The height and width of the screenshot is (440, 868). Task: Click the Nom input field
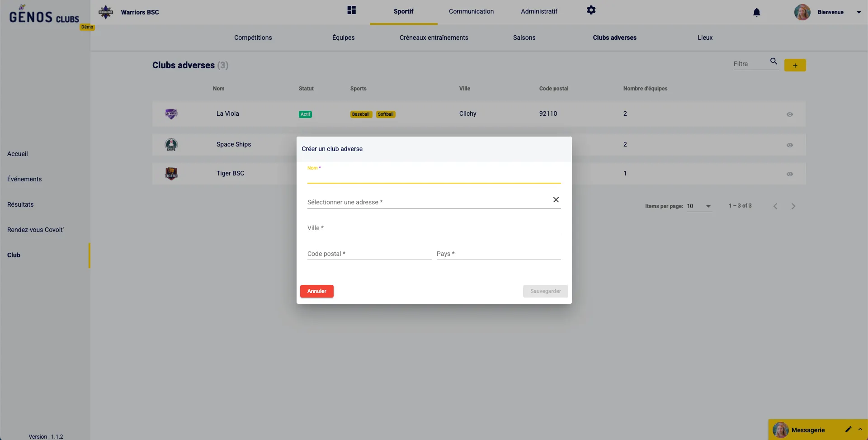[434, 177]
